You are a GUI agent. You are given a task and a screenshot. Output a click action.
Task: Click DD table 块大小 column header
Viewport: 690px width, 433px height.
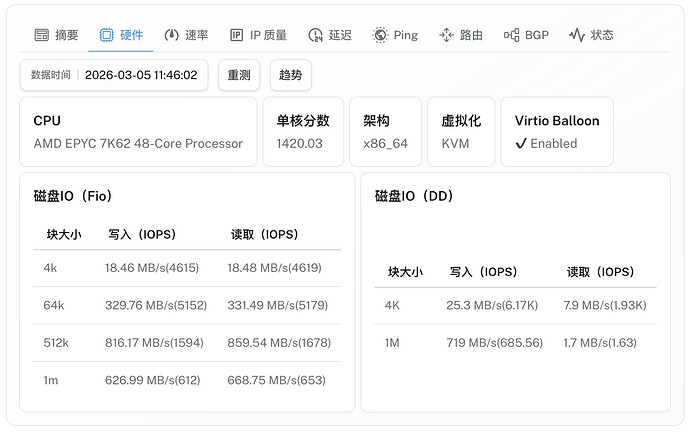point(405,272)
